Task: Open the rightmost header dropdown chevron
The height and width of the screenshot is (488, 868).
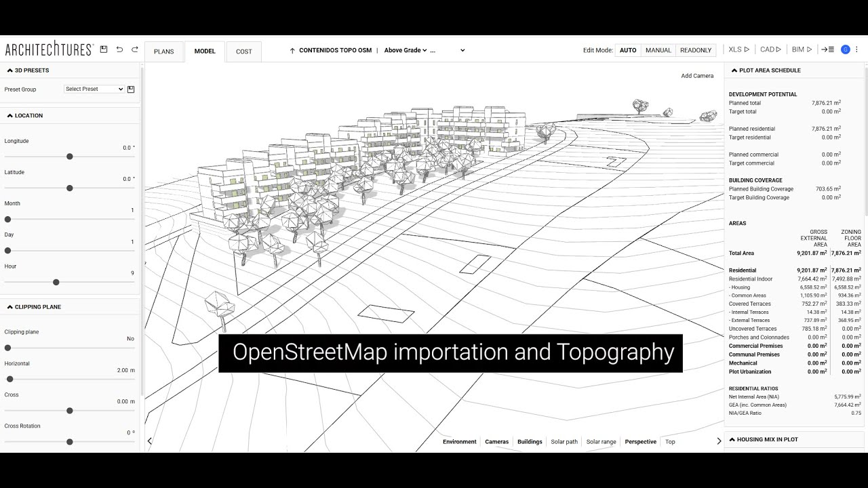Action: 462,50
